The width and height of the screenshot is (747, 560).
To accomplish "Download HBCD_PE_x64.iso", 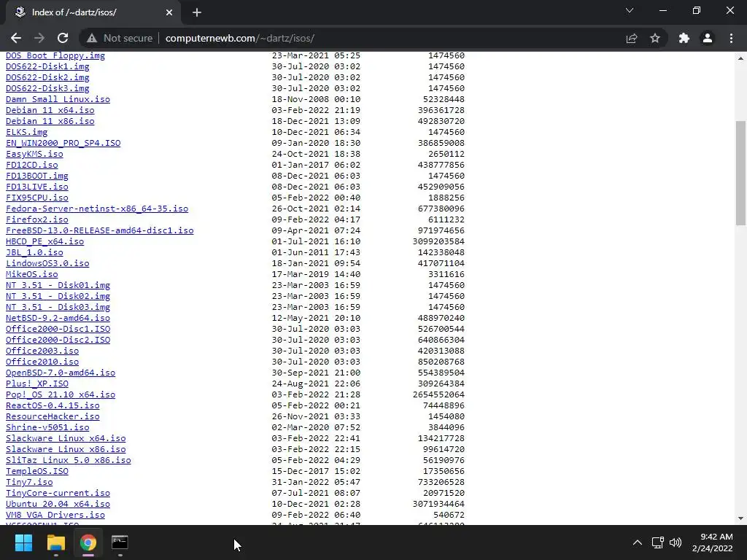I will click(x=44, y=242).
